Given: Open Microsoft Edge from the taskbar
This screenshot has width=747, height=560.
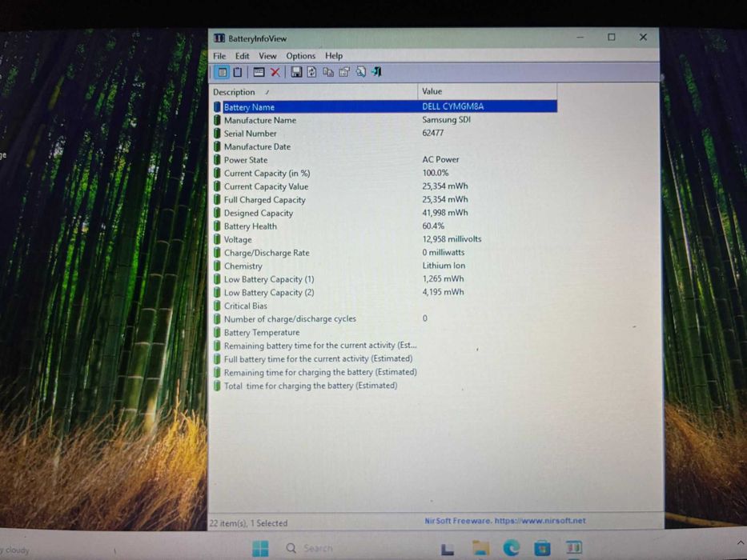Looking at the screenshot, I should point(511,548).
